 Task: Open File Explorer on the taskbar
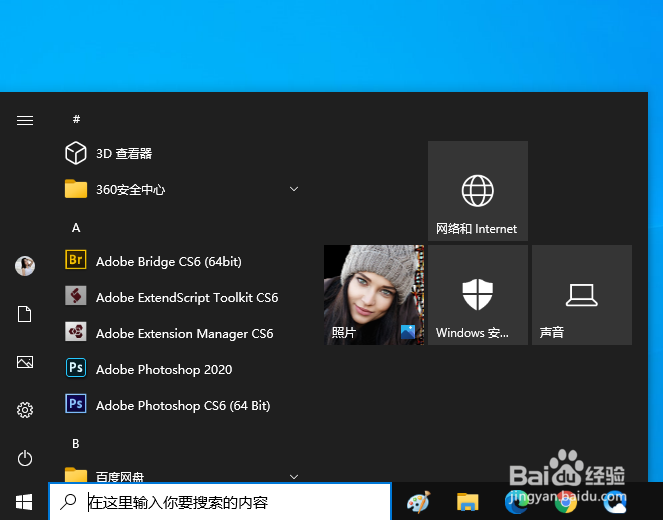pos(468,502)
